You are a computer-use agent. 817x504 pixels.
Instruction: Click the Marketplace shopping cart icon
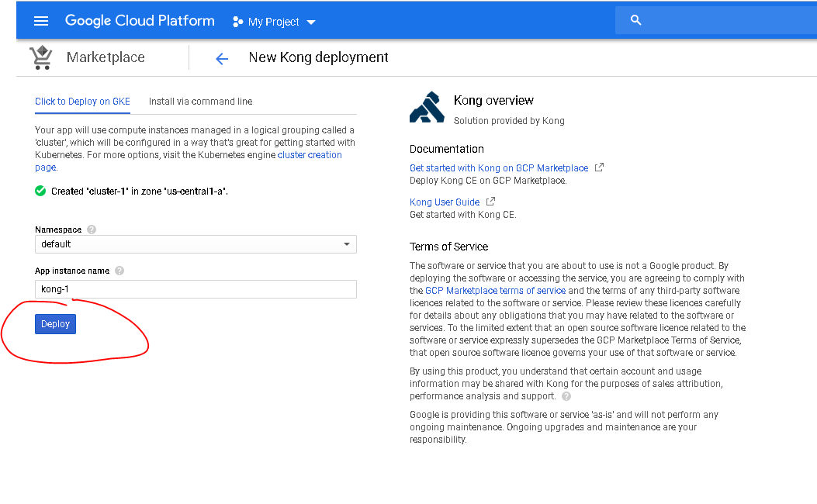point(41,58)
